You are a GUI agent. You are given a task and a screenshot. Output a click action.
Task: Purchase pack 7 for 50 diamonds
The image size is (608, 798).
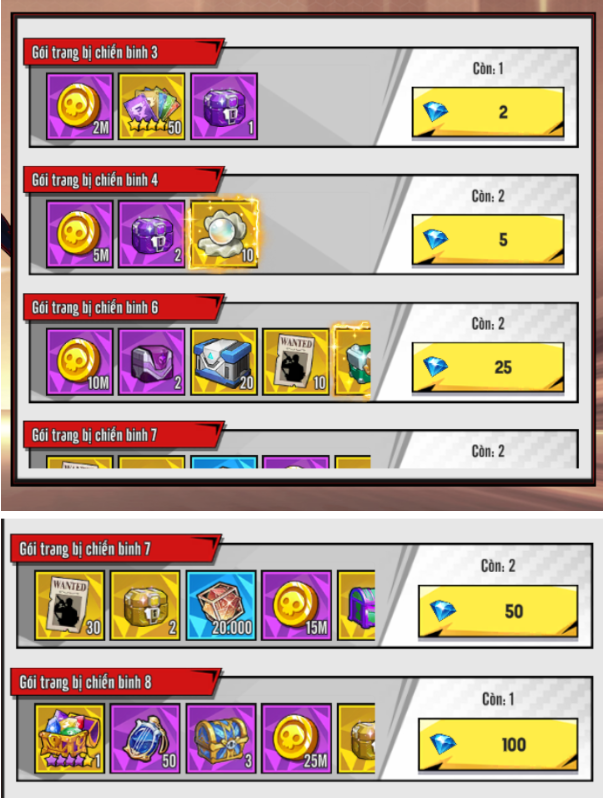498,611
